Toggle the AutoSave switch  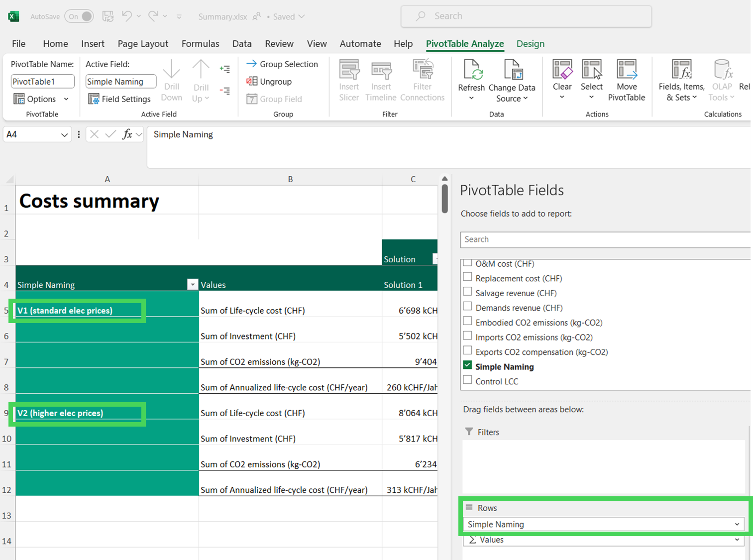80,16
